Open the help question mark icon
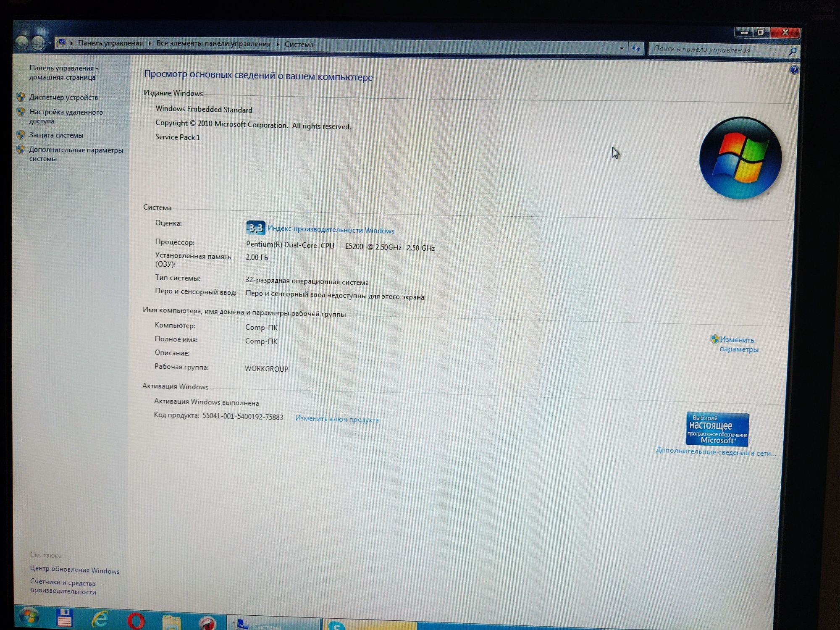Image resolution: width=840 pixels, height=630 pixels. [x=794, y=70]
